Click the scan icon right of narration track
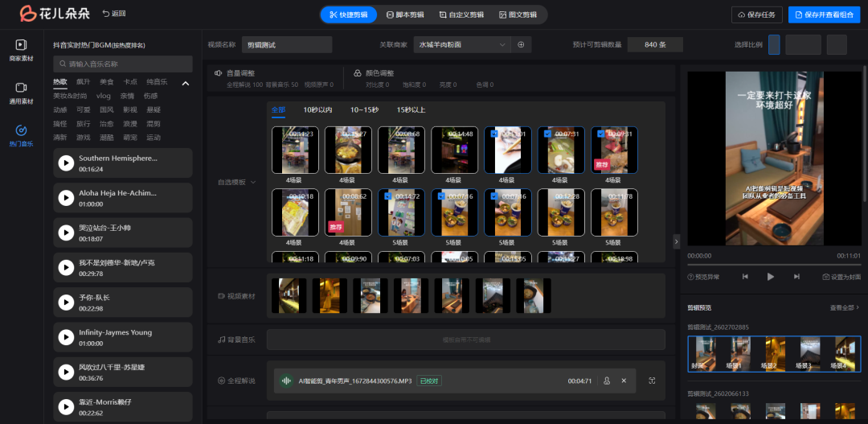 tap(652, 381)
